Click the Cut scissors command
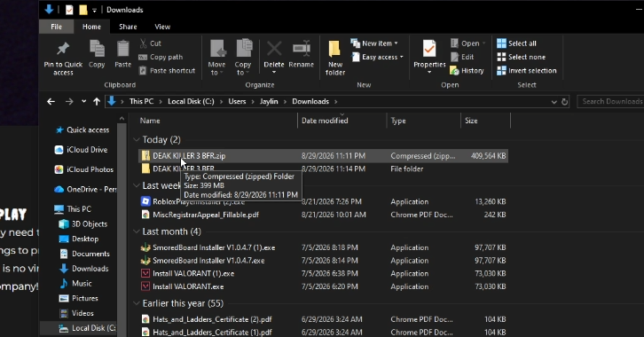 (150, 43)
